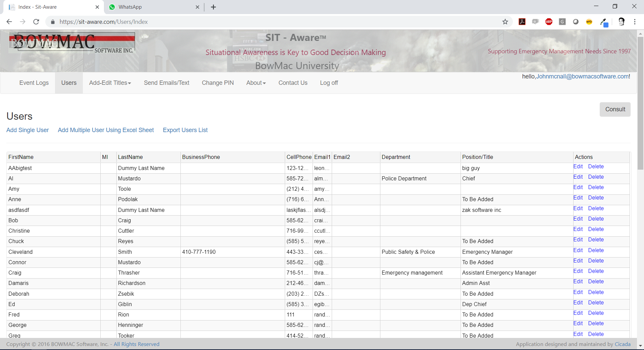This screenshot has width=644, height=350.
Task: Go back with the browser back arrow
Action: (x=9, y=22)
